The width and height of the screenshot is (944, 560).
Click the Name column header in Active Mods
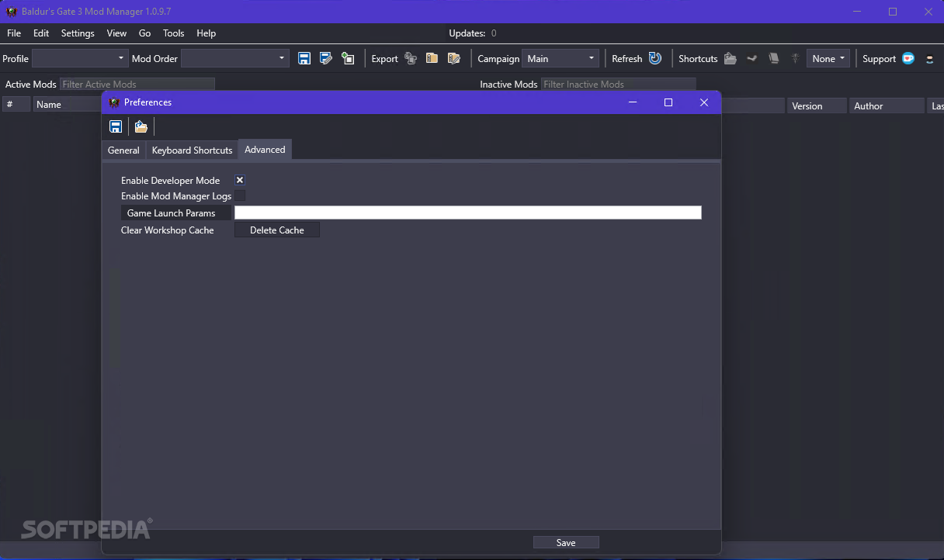click(67, 105)
